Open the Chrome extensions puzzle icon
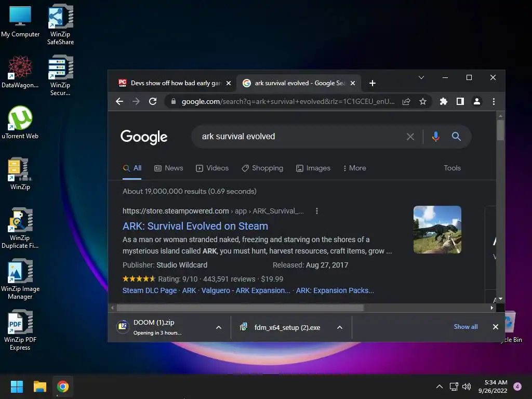Image resolution: width=532 pixels, height=399 pixels. coord(444,101)
